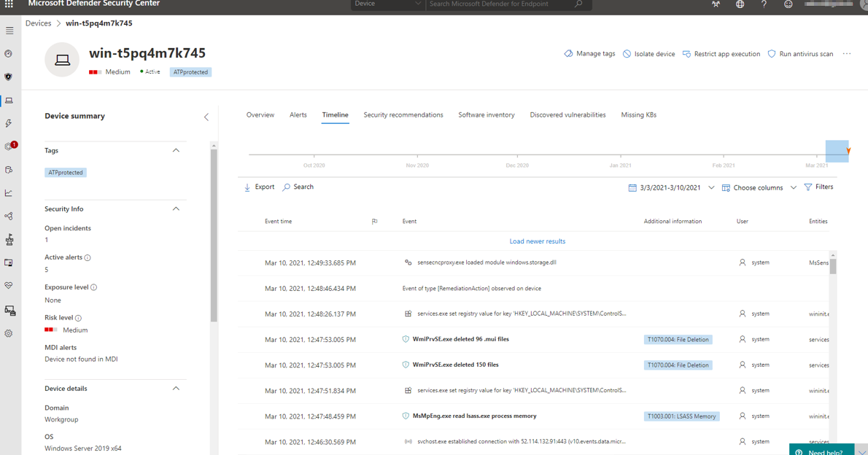
Task: Open the Software inventory tab
Action: (x=486, y=115)
